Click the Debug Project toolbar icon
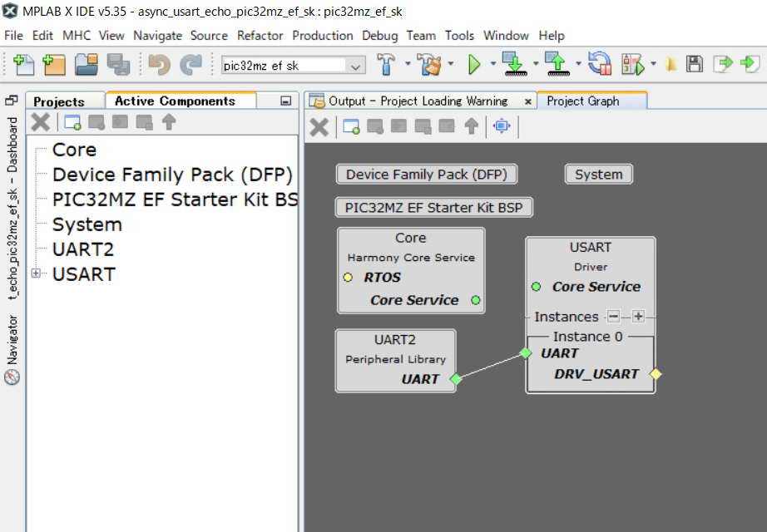Image resolution: width=767 pixels, height=532 pixels. (x=634, y=64)
